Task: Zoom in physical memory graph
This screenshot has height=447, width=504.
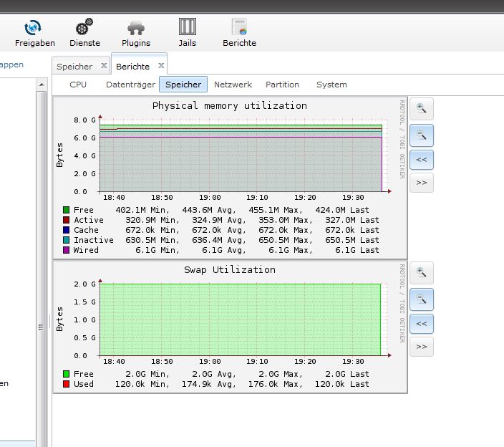Action: 422,109
